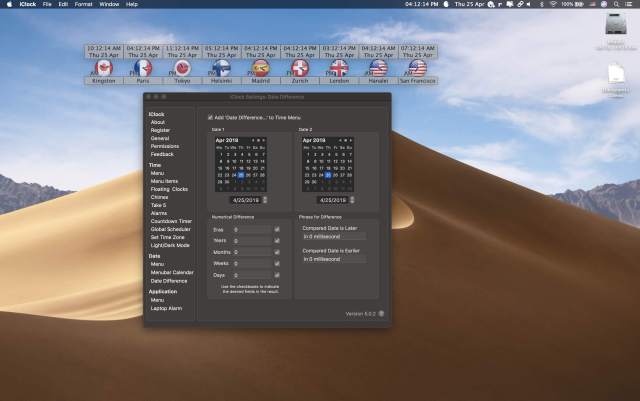
Task: Click the London Union Jack clock
Action: pos(339,68)
